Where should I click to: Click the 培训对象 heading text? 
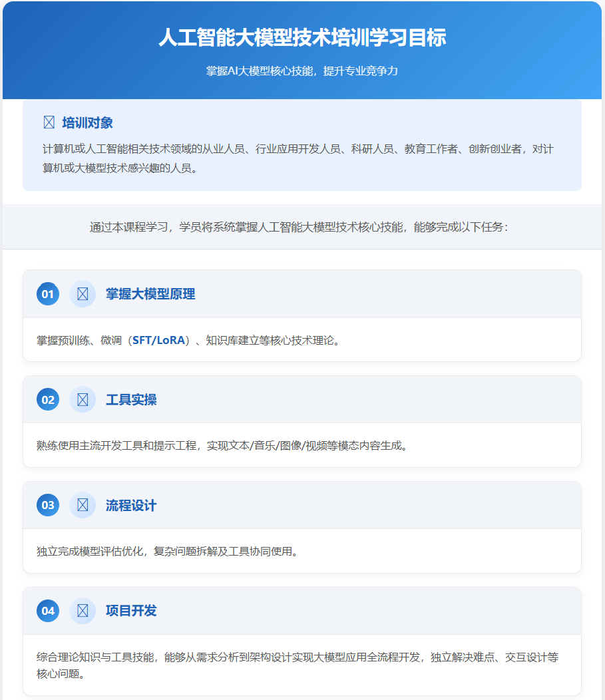(x=87, y=123)
